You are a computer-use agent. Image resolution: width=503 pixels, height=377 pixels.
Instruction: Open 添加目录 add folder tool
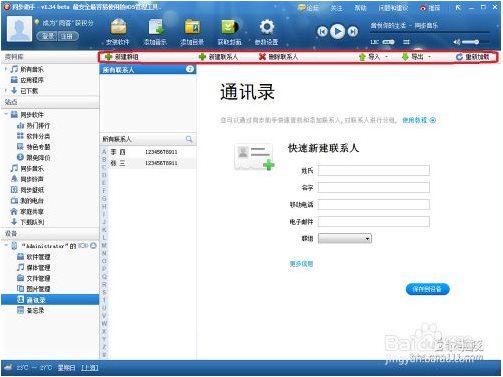coord(192,32)
